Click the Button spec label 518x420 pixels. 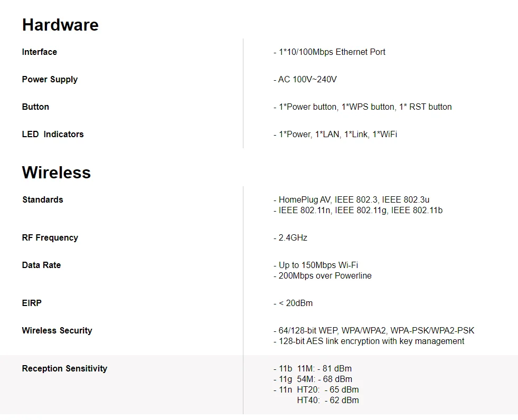pyautogui.click(x=35, y=107)
